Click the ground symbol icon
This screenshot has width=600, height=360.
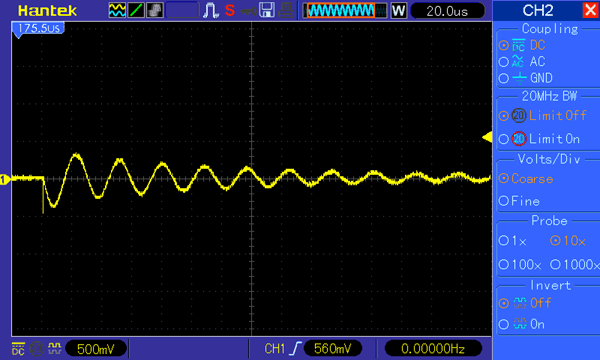(x=519, y=78)
